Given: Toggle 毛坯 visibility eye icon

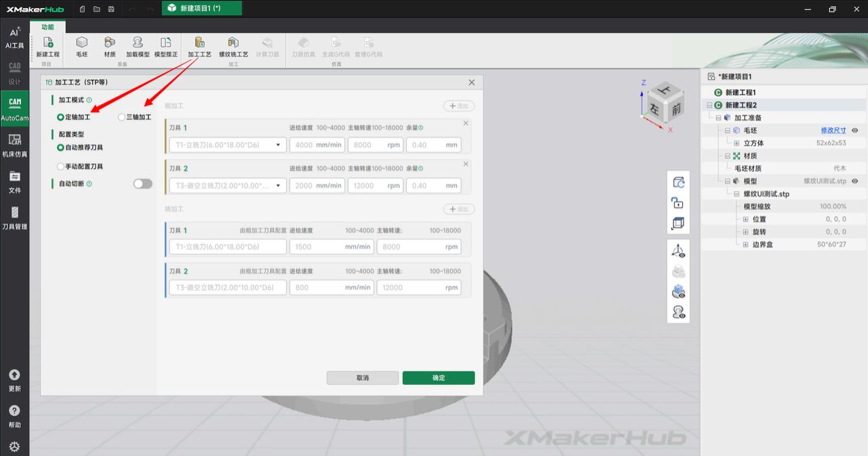Looking at the screenshot, I should [x=855, y=130].
